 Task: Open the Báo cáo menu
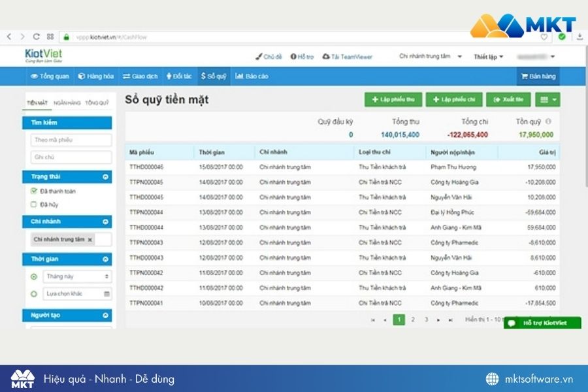252,76
